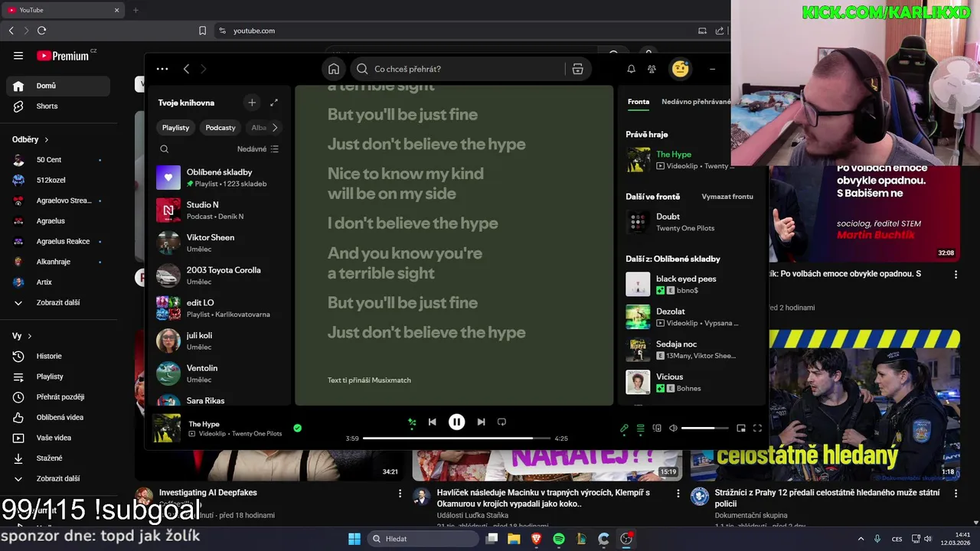Select Domů in YouTube sidebar

click(x=58, y=86)
